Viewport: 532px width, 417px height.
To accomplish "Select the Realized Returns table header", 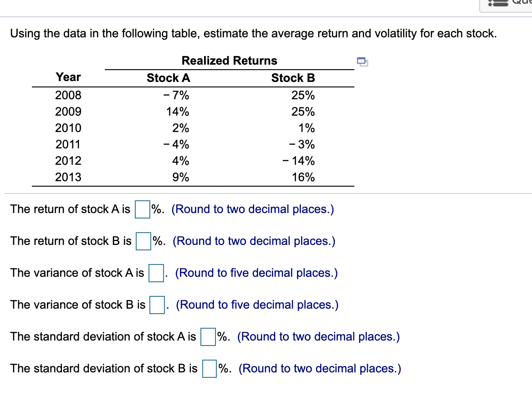I will coord(229,60).
